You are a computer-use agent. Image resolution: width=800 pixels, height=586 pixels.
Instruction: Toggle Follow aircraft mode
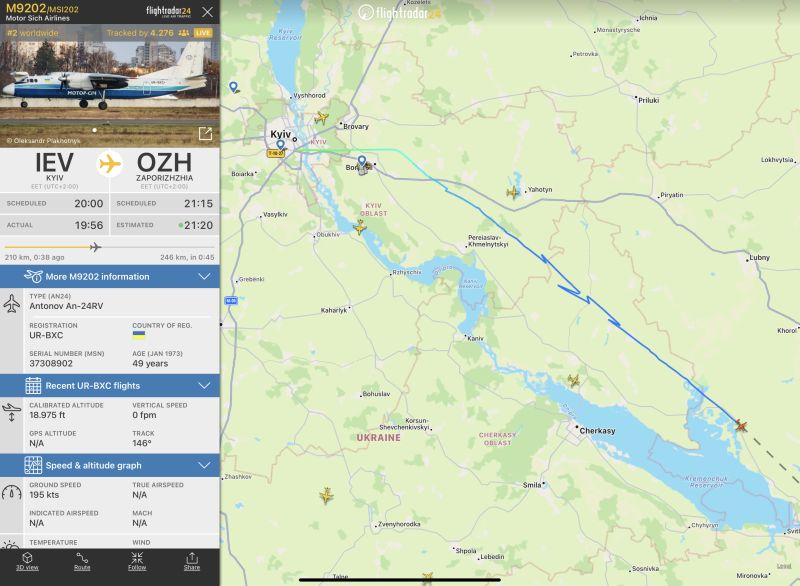(137, 561)
